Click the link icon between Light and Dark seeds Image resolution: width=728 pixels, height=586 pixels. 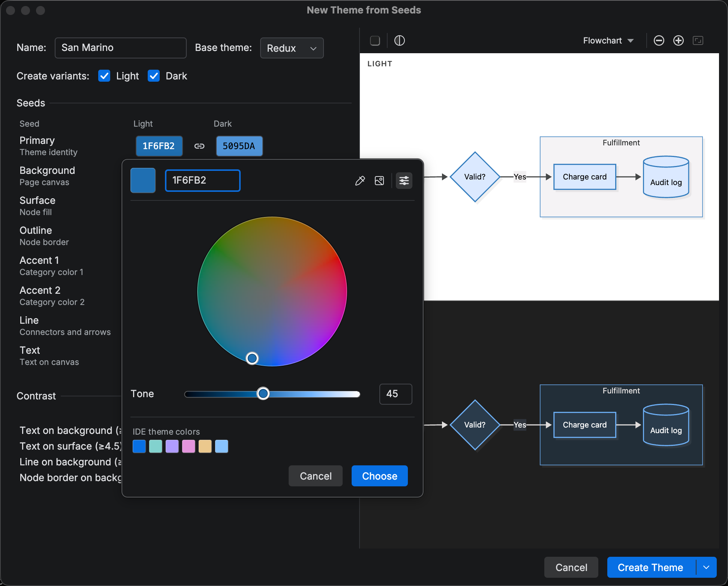[x=199, y=146]
